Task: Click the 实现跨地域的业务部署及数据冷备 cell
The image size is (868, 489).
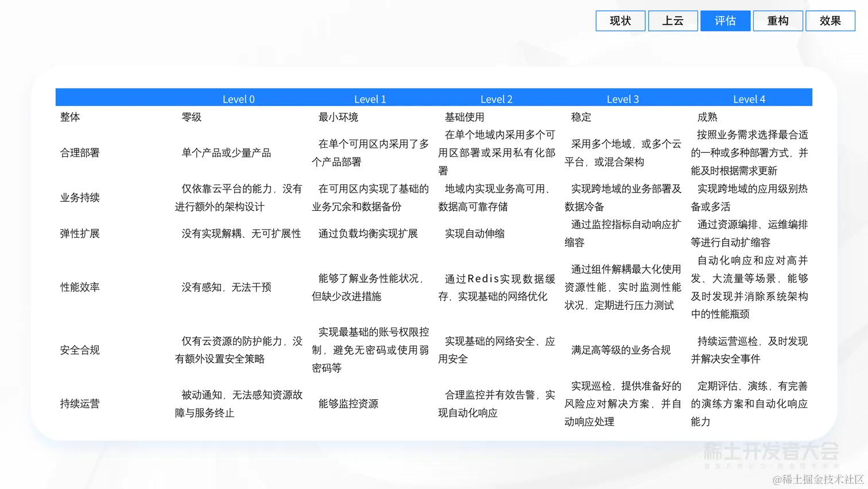Action: [623, 197]
